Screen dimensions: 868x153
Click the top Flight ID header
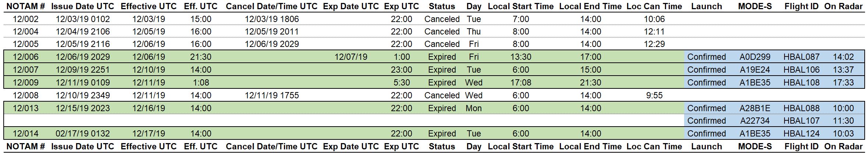[801, 6]
